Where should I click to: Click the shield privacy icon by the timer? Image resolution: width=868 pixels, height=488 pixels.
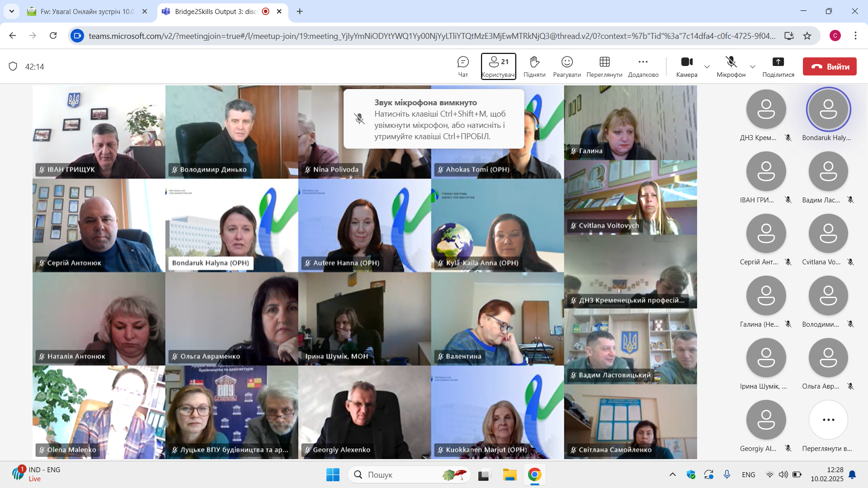point(13,66)
